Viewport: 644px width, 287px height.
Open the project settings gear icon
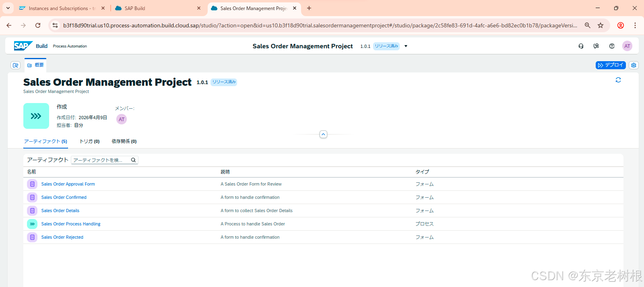click(634, 65)
